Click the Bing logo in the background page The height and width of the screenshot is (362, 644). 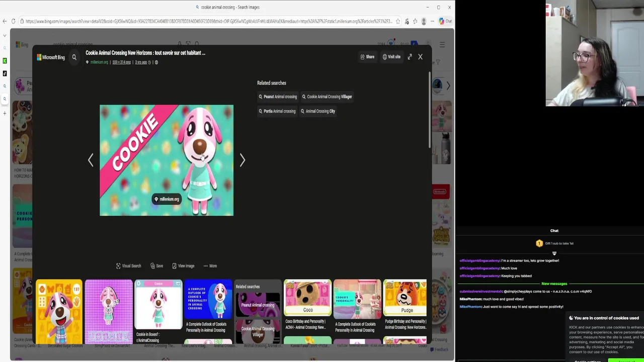click(x=22, y=45)
